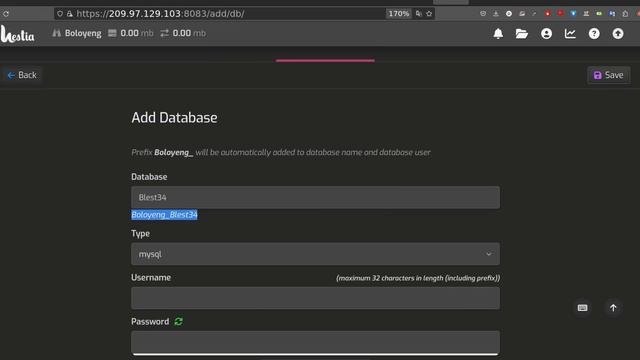Open the Type dropdown showing mysql
This screenshot has width=640, height=360.
[x=315, y=254]
